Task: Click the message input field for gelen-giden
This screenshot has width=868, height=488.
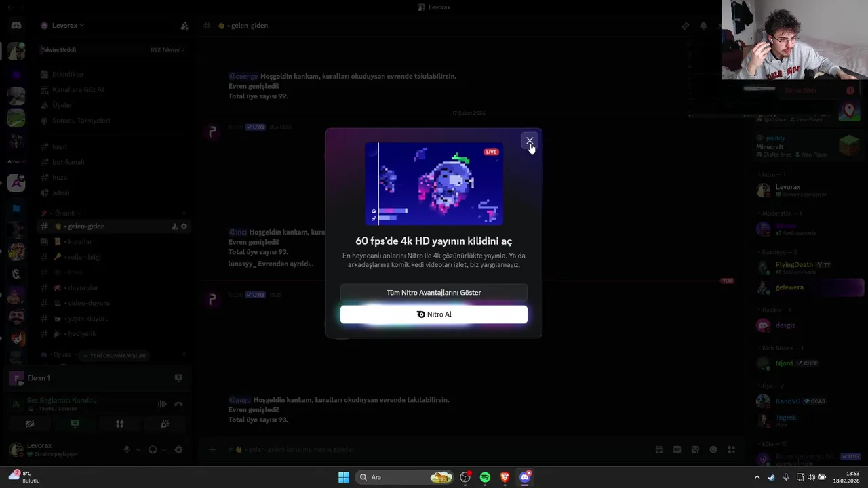Action: pyautogui.click(x=434, y=449)
